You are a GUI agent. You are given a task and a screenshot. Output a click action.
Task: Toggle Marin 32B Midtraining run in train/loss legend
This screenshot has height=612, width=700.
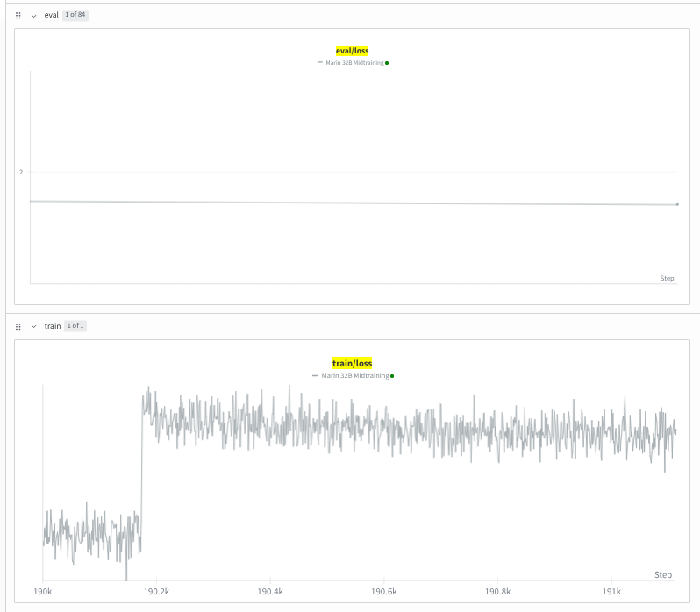(355, 375)
